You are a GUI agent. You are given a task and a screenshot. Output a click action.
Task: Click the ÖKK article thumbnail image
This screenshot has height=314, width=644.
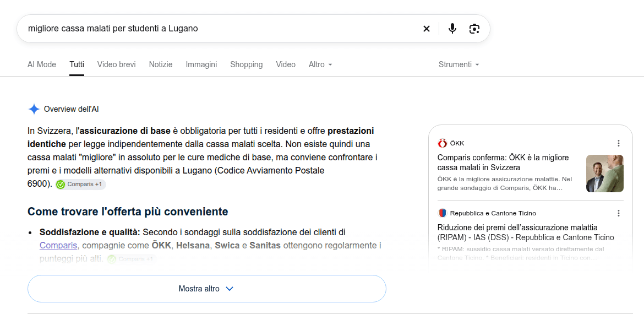pos(604,174)
